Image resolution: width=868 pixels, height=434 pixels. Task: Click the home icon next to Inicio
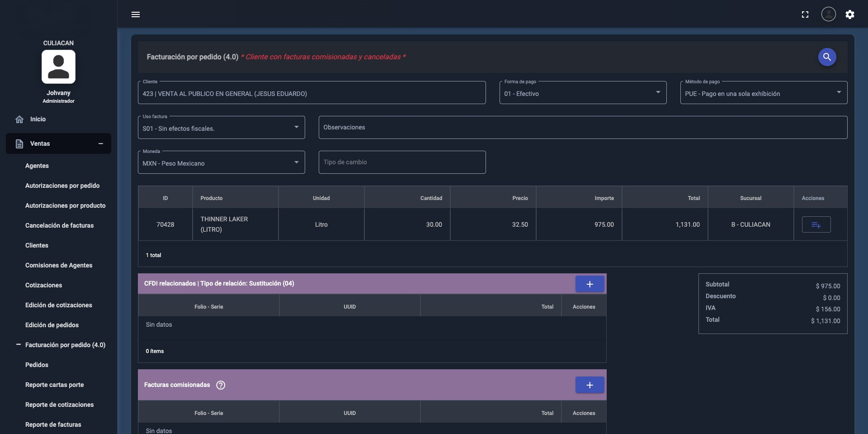(x=19, y=119)
